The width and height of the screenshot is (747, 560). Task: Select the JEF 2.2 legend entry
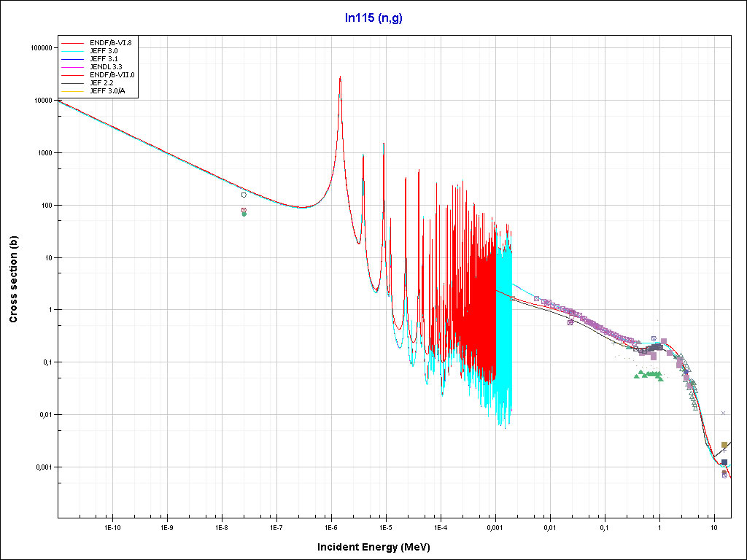click(x=102, y=83)
